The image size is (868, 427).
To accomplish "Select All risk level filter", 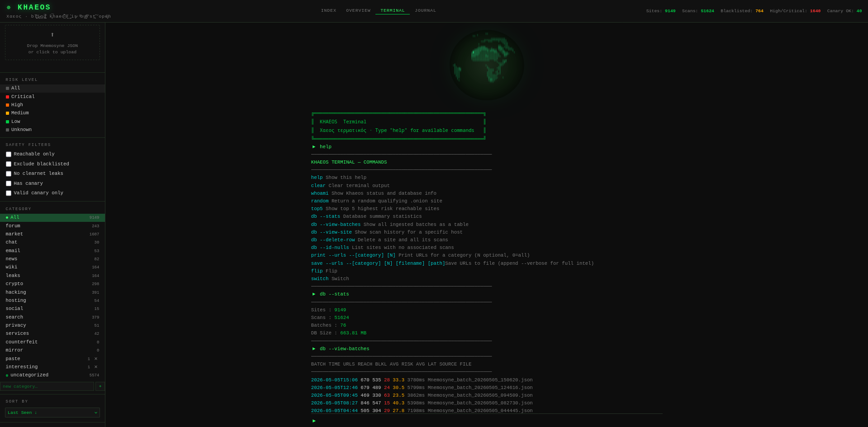I will (52, 88).
